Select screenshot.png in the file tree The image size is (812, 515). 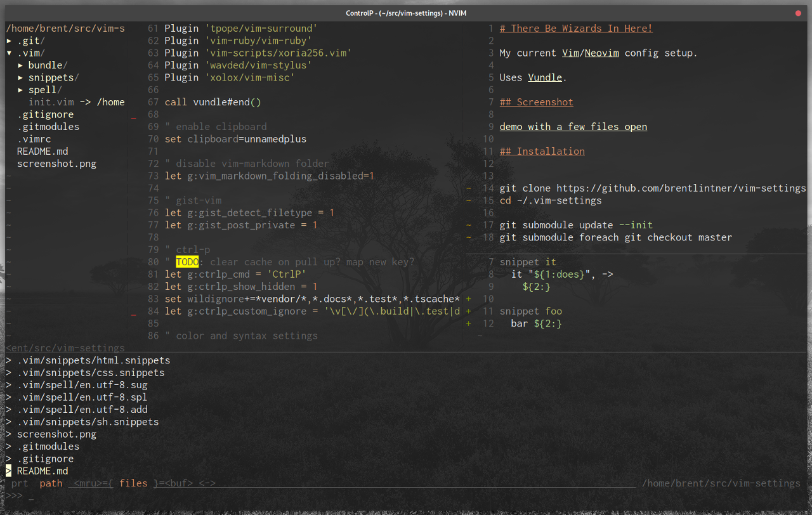click(56, 164)
